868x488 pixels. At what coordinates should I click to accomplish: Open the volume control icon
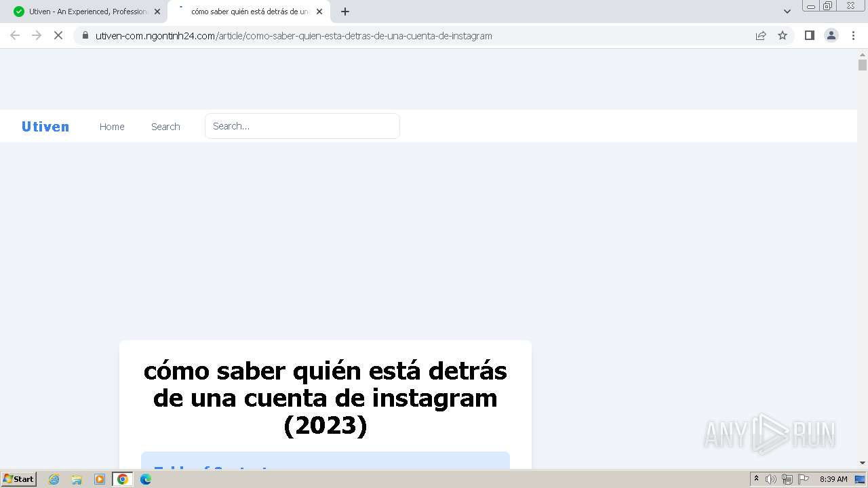pyautogui.click(x=771, y=479)
